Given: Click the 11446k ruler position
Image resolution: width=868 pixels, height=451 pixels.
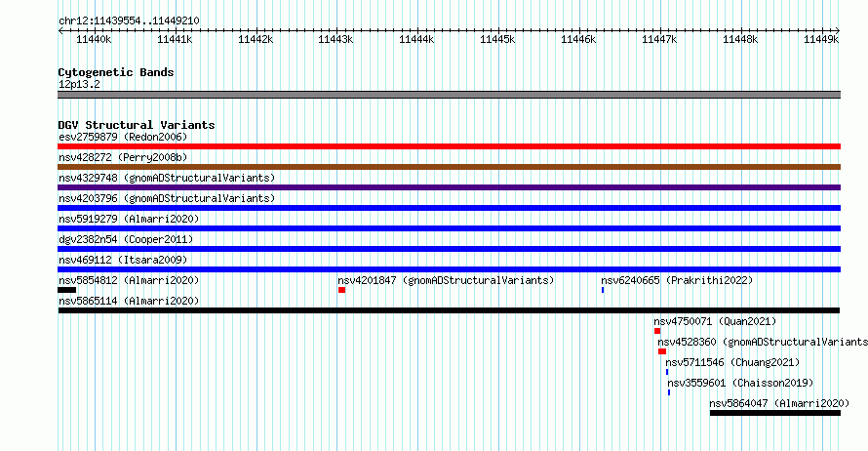Looking at the screenshot, I should (x=578, y=39).
